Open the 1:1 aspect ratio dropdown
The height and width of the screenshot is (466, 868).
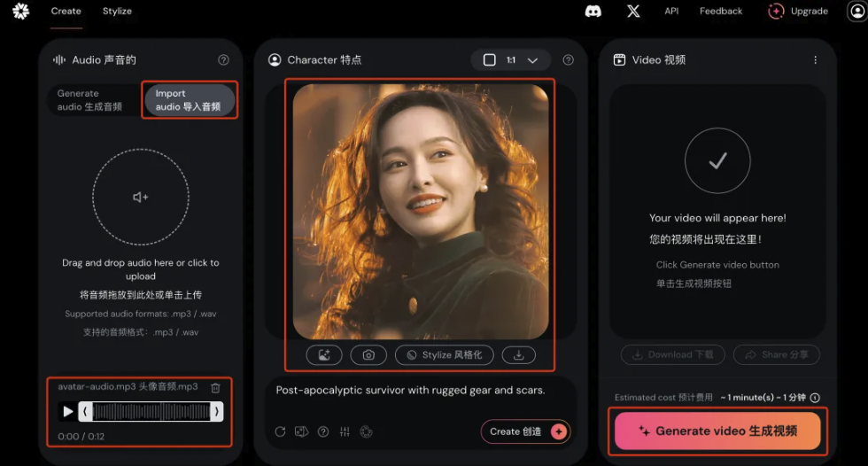[x=510, y=59]
